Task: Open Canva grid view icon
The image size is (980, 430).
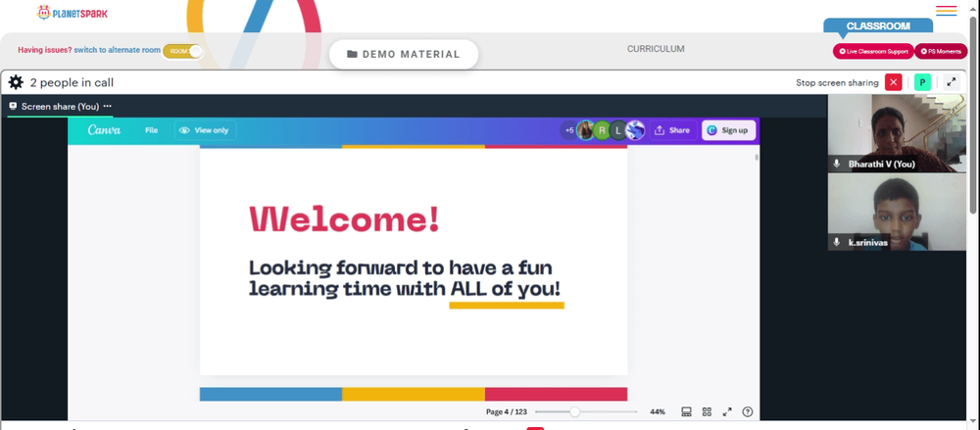Action: (707, 411)
